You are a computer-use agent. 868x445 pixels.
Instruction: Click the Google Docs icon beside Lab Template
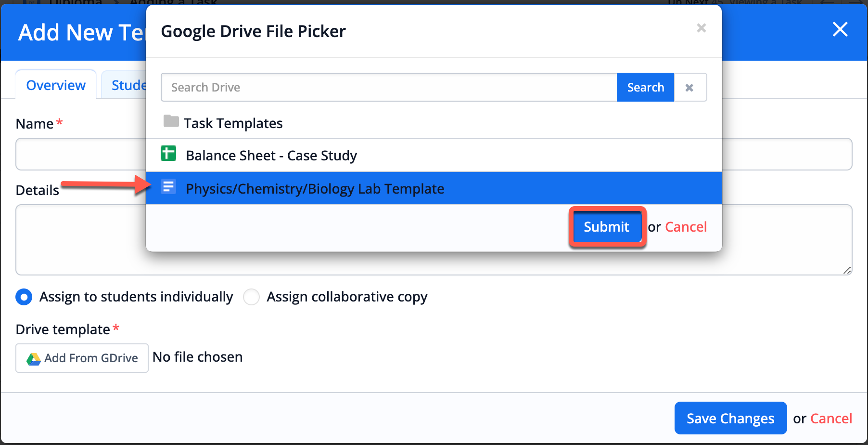tap(168, 187)
